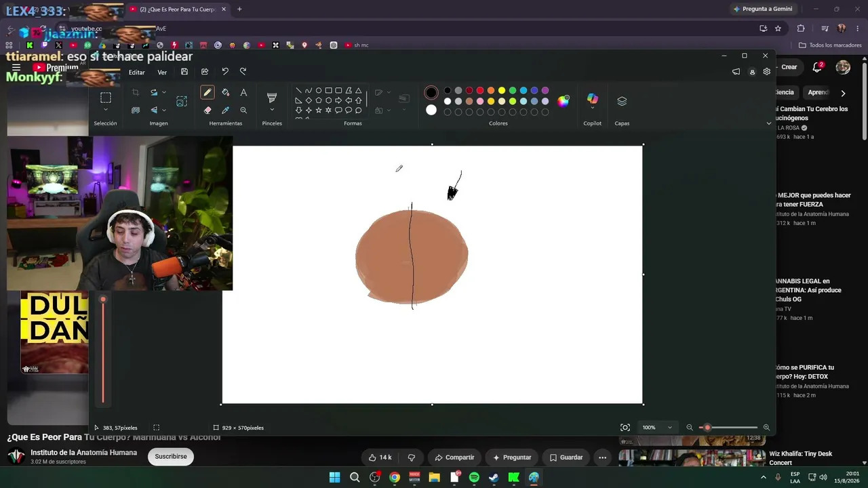Expand the Rotate image dropdown
This screenshot has height=488, width=868.
(x=164, y=93)
